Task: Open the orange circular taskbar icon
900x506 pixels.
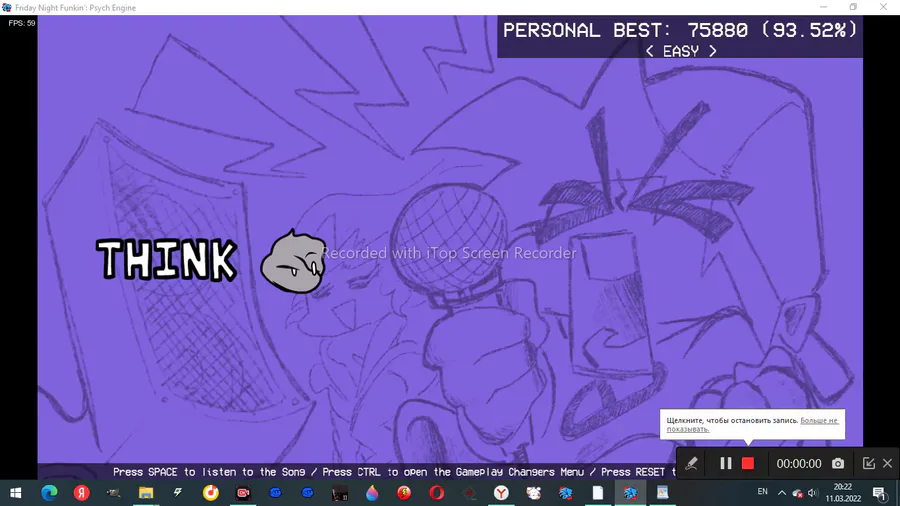Action: [x=211, y=493]
